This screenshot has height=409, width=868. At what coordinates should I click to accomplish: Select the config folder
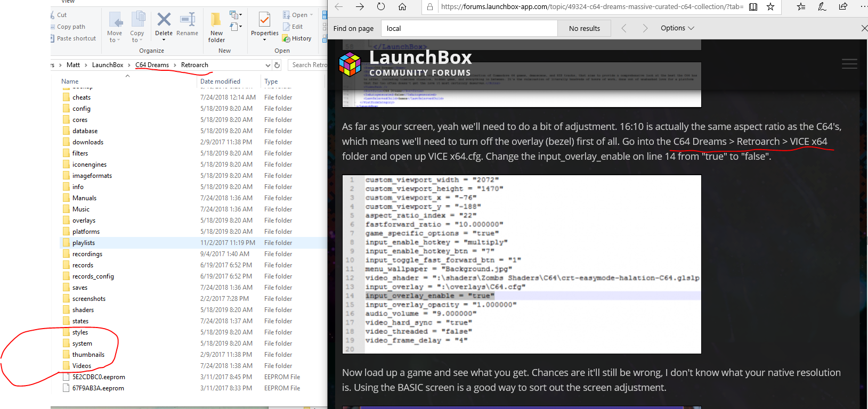point(82,109)
